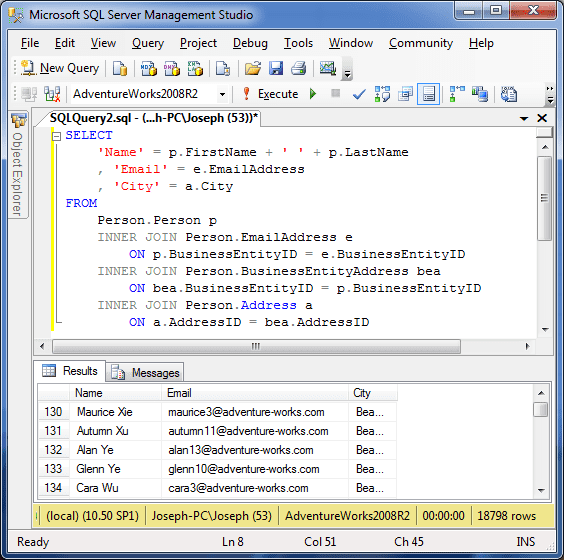Open SQL Server Compact Query icon
Screen dimensions: 564x560
[223, 68]
